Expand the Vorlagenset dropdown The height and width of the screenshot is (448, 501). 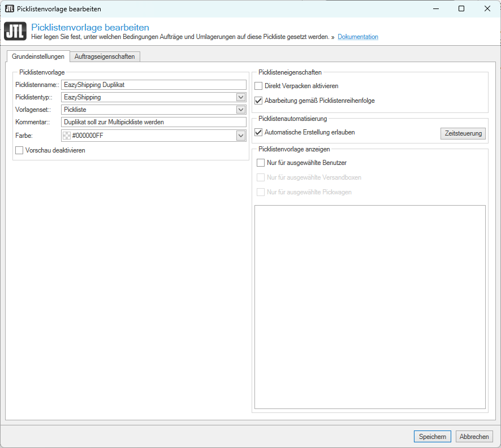tap(241, 110)
